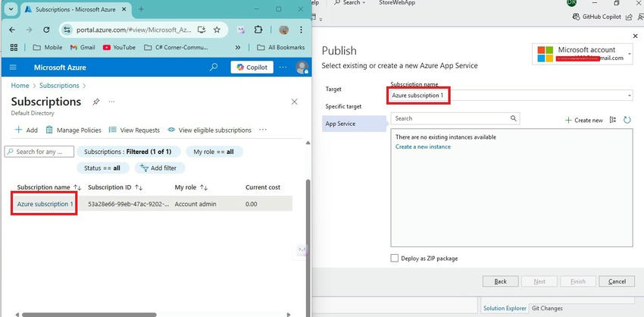Open Copilot in Azure portal

[252, 67]
